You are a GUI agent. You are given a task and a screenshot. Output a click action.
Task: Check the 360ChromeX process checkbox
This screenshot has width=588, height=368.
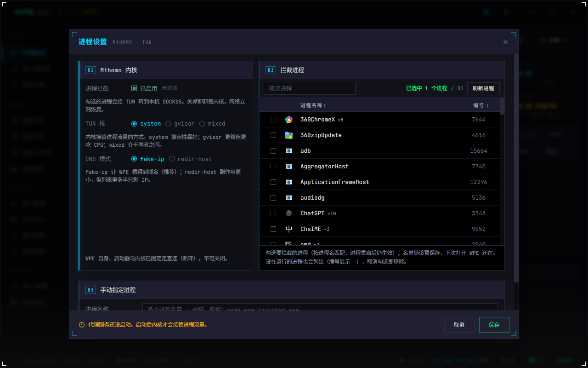click(273, 120)
